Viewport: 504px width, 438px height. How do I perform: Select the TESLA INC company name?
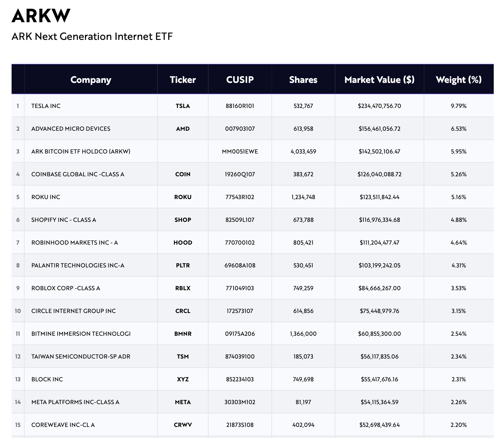click(46, 106)
